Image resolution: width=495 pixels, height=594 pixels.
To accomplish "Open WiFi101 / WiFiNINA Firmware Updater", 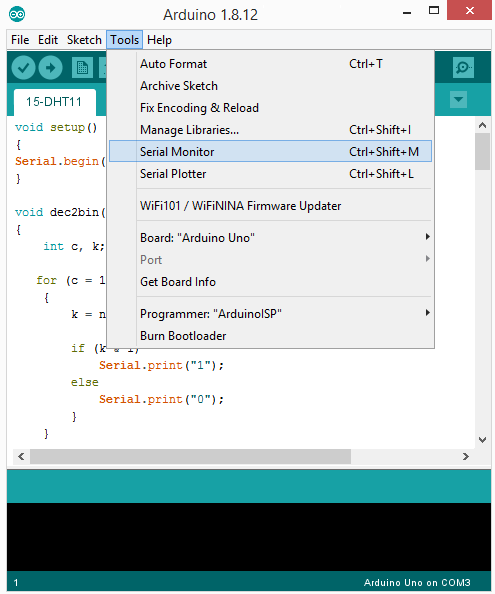I will pyautogui.click(x=270, y=206).
